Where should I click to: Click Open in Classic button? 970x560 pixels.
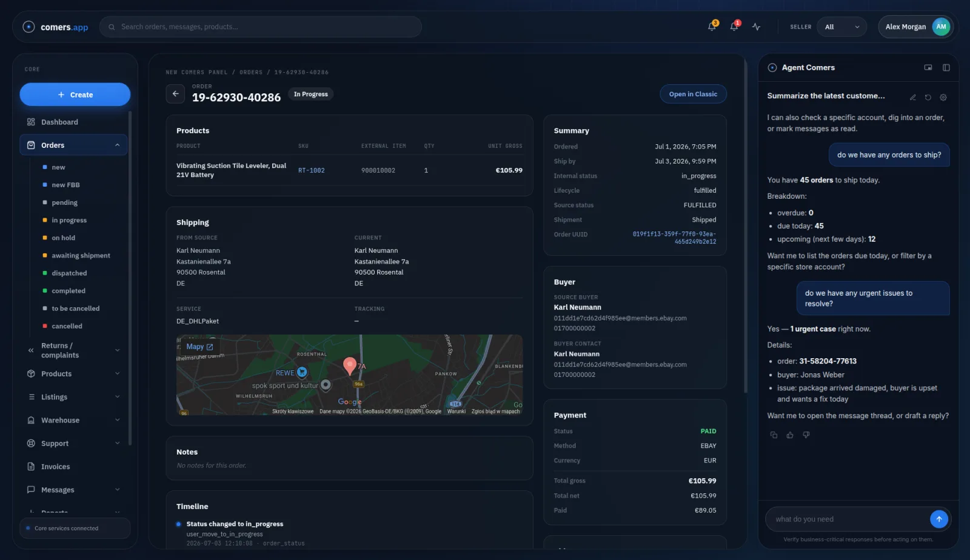(x=693, y=94)
